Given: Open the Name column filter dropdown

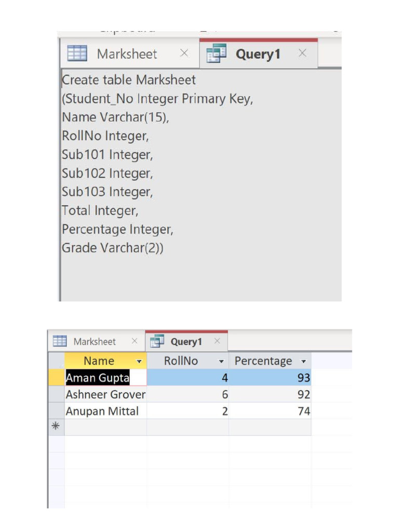Looking at the screenshot, I should pos(139,361).
